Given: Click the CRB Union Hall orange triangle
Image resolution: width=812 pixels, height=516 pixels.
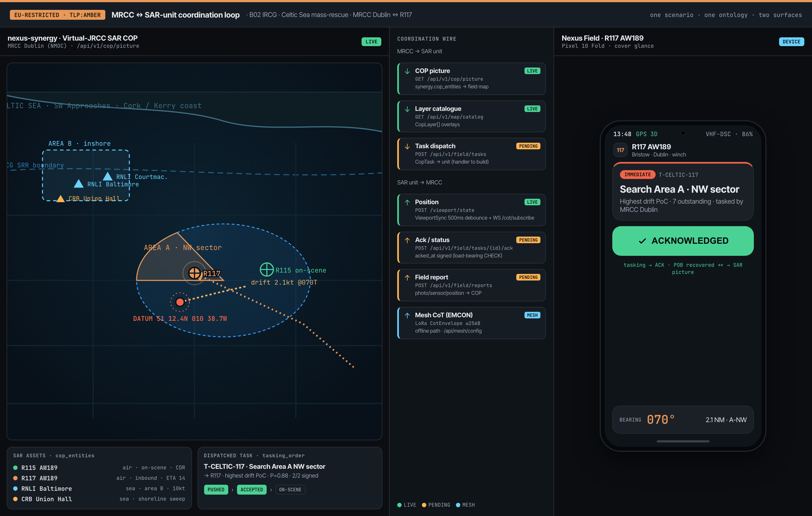Looking at the screenshot, I should coord(60,198).
